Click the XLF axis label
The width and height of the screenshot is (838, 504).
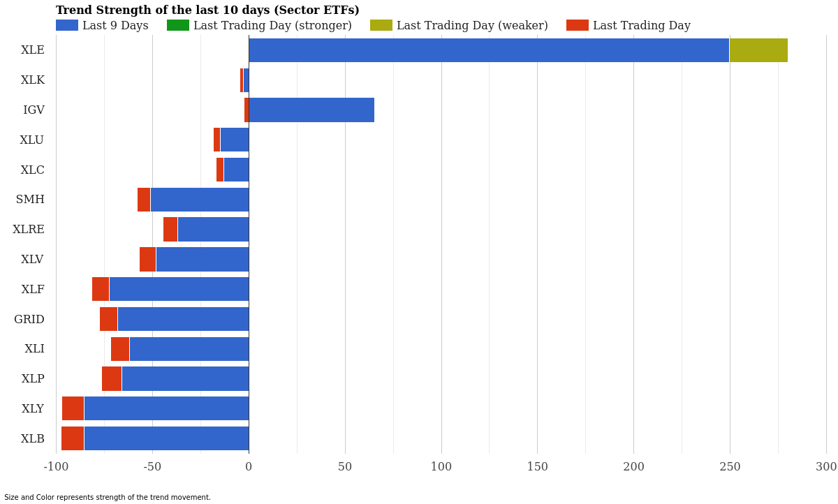33,290
